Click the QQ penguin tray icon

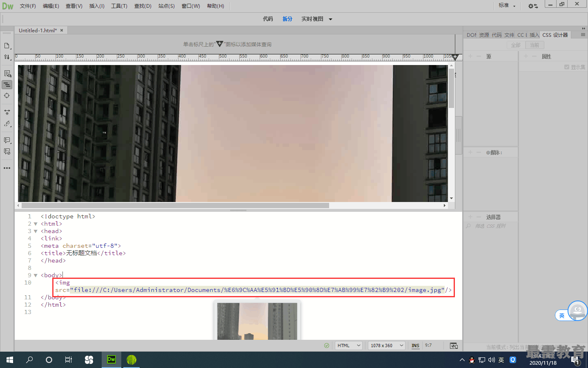point(472,360)
